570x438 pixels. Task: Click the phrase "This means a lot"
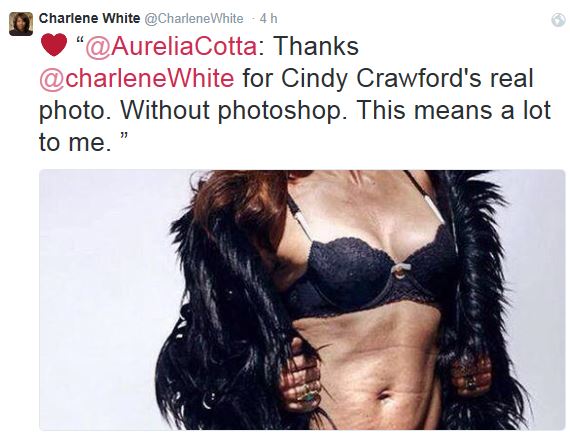click(454, 110)
